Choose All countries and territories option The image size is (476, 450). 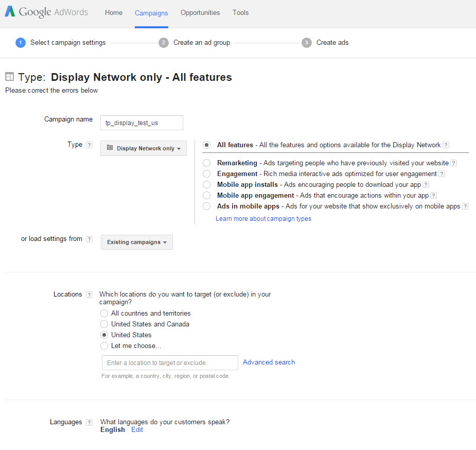tap(104, 314)
